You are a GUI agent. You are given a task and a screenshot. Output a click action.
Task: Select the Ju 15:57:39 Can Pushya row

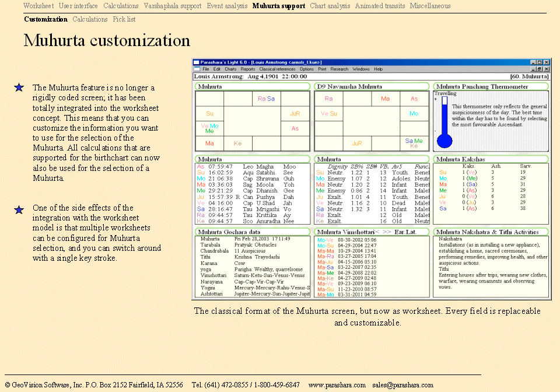click(x=253, y=197)
